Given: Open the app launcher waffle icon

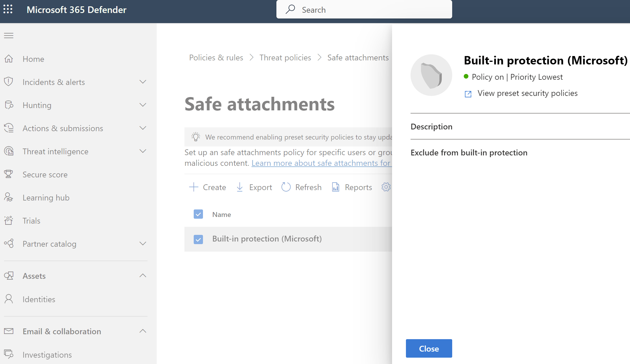Looking at the screenshot, I should point(8,9).
